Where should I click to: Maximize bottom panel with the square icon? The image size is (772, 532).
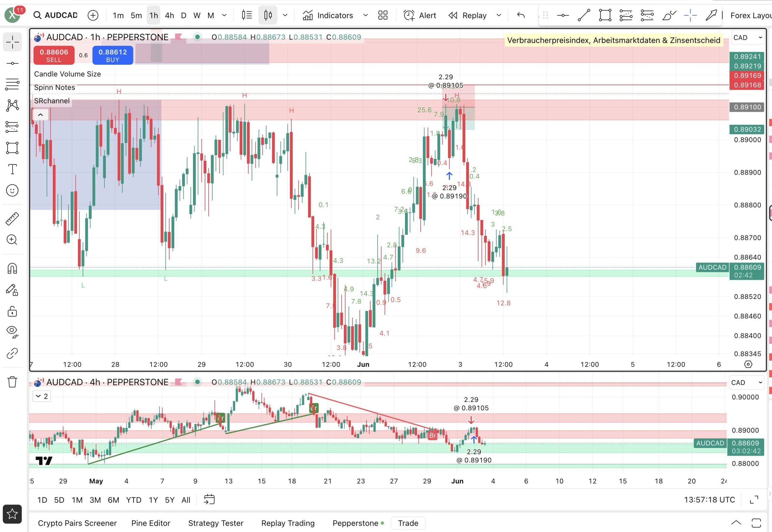click(x=756, y=523)
